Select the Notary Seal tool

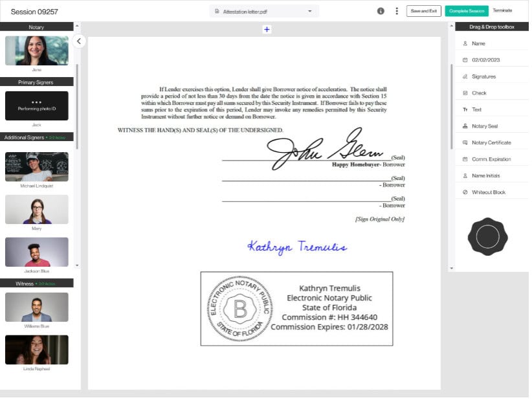(485, 126)
